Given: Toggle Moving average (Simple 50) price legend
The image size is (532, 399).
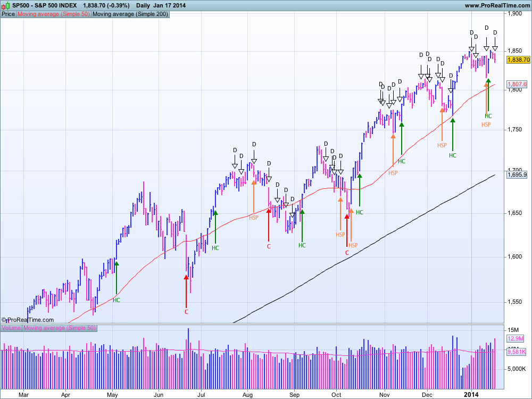Looking at the screenshot, I should click(54, 14).
